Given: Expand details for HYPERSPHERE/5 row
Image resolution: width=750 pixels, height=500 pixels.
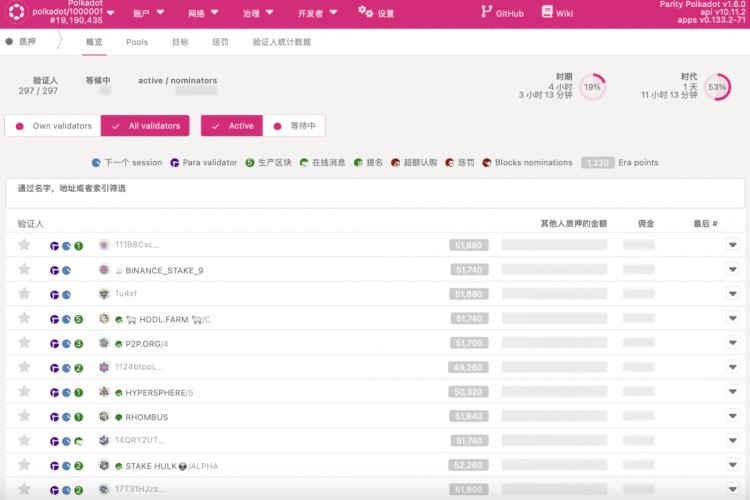Looking at the screenshot, I should pyautogui.click(x=733, y=392).
